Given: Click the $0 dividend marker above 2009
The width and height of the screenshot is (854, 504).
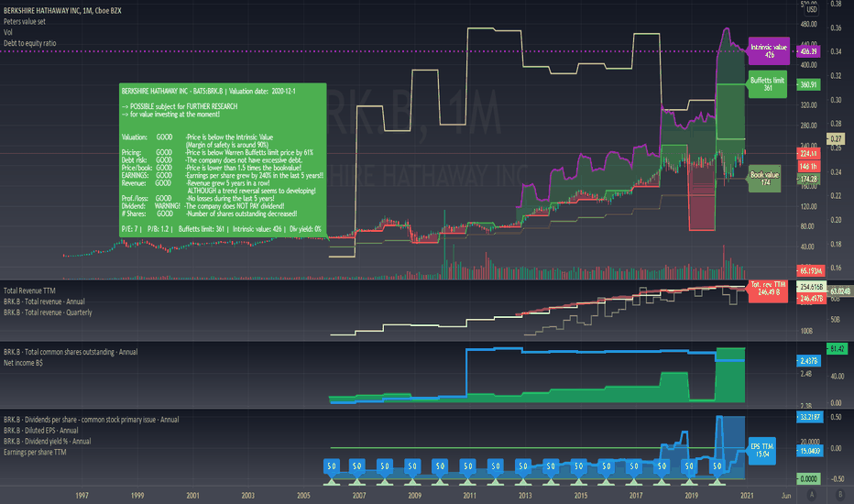Looking at the screenshot, I should point(412,466).
